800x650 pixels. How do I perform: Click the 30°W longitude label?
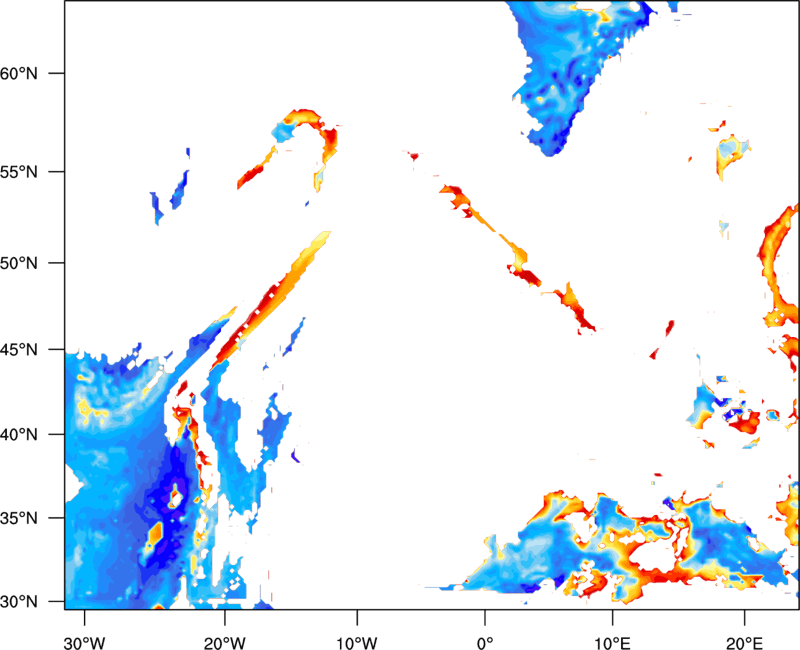[x=84, y=643]
